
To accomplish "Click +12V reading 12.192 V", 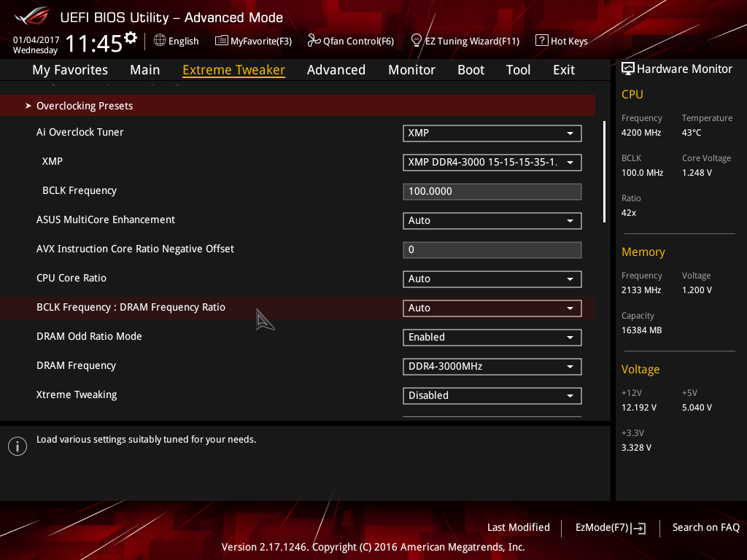I will pos(639,408).
